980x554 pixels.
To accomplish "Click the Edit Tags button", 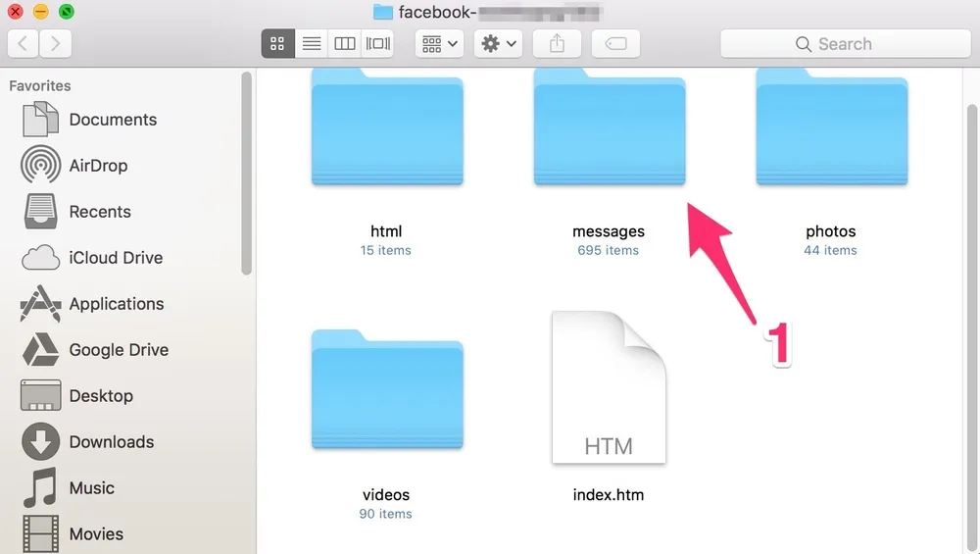I will [x=615, y=44].
